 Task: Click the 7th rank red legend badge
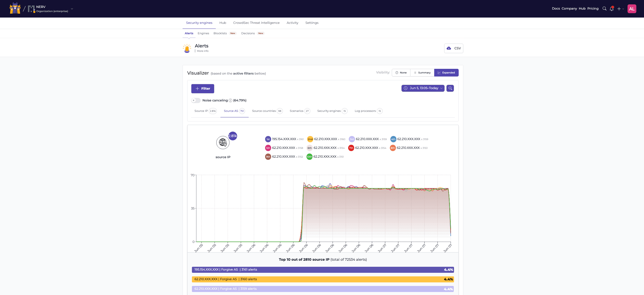(351, 148)
